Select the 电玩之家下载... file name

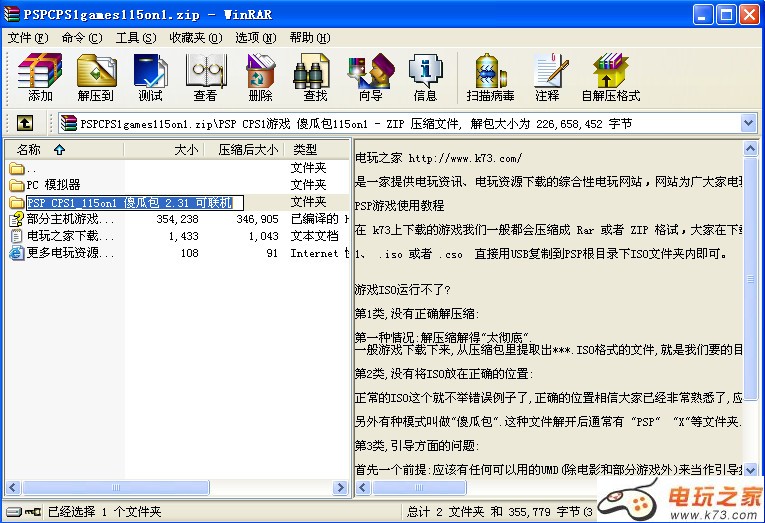[70, 236]
